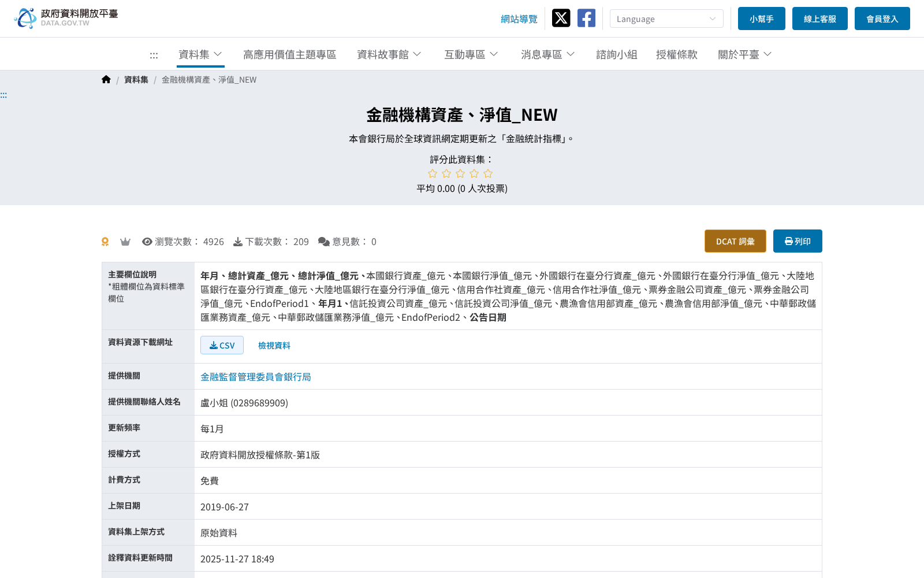Viewport: 924px width, 578px height.
Task: Expand the 關於平臺 menu
Action: [745, 54]
